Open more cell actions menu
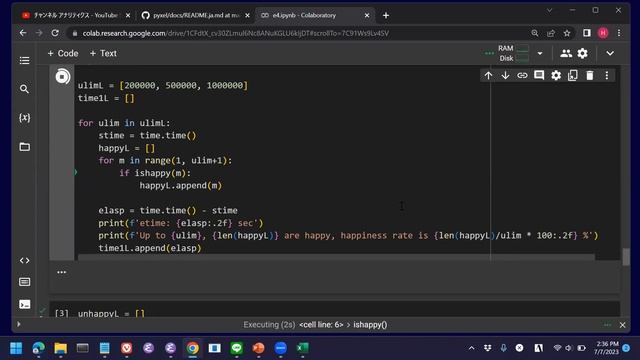 tap(607, 76)
